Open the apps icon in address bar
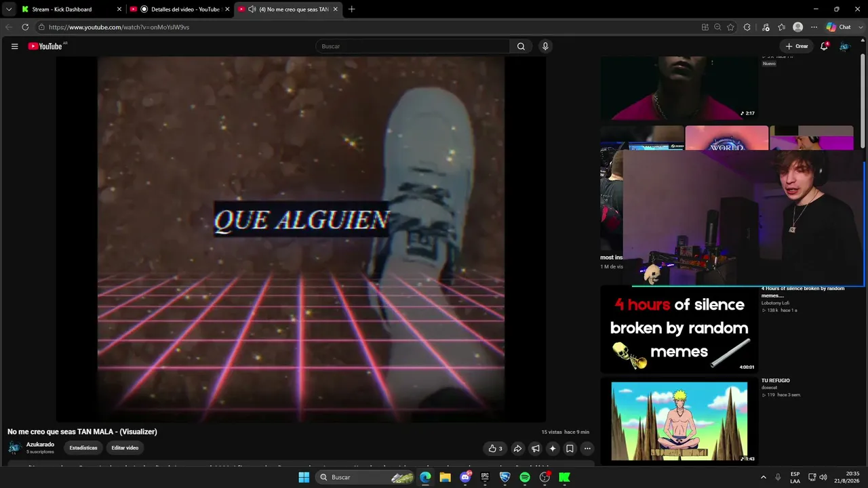The image size is (868, 488). [x=705, y=27]
